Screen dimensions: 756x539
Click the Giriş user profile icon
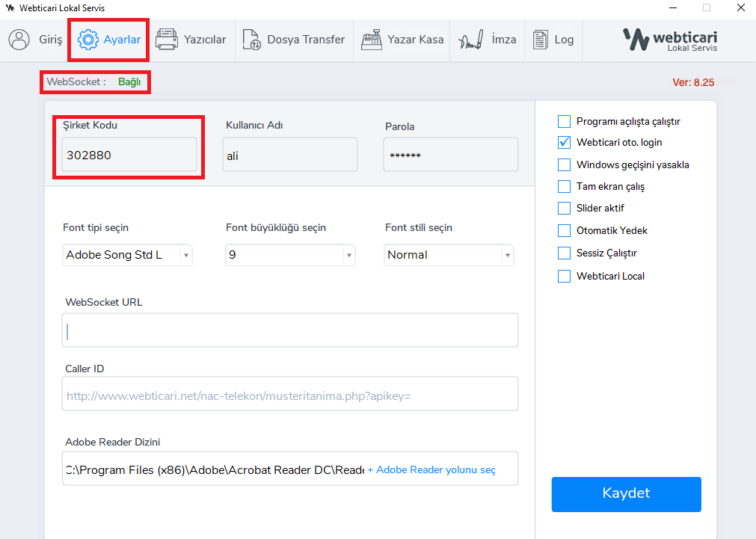click(19, 40)
